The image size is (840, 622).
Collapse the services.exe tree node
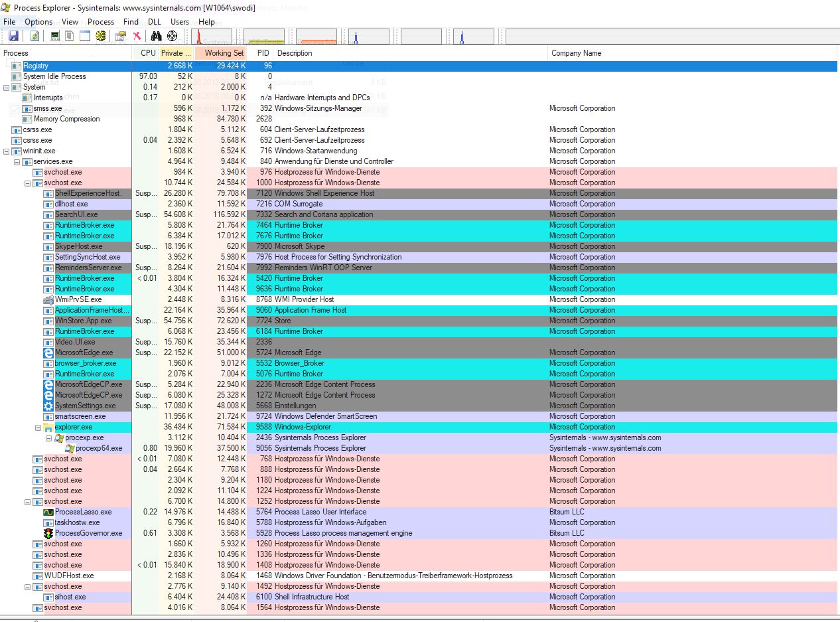coord(17,161)
